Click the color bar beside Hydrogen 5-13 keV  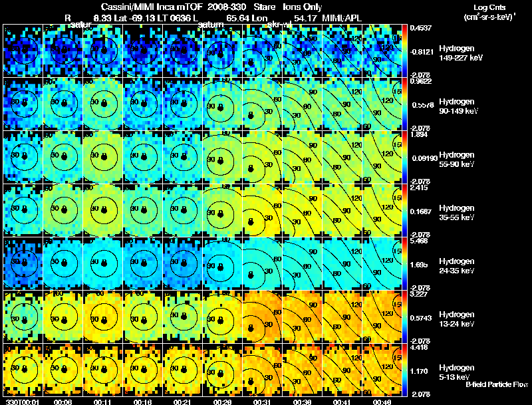(x=404, y=370)
